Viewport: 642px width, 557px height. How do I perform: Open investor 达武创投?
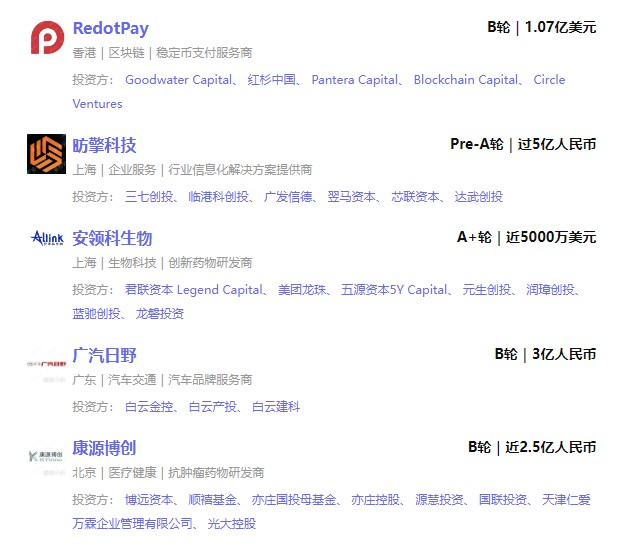[479, 197]
